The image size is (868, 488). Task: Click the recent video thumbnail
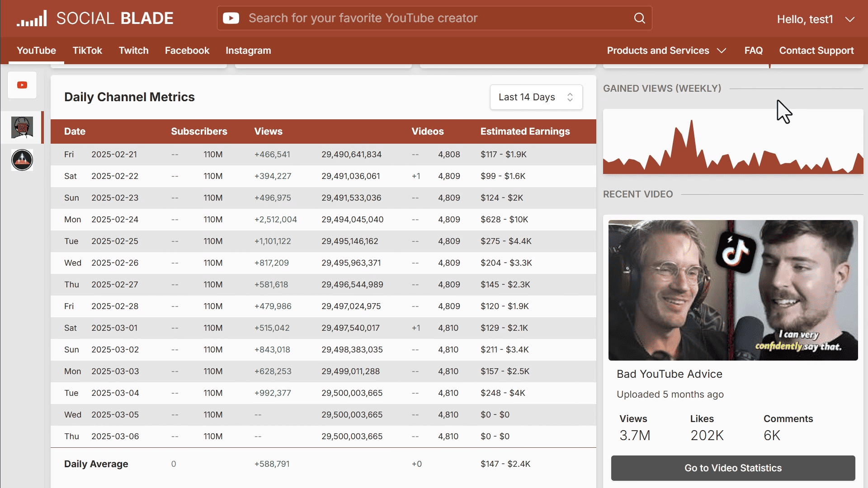(x=733, y=290)
